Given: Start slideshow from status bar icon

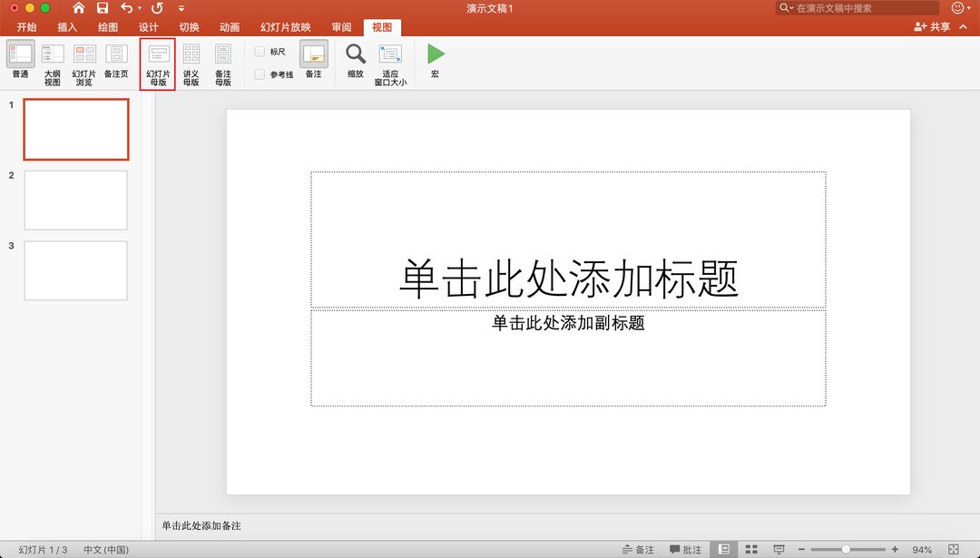Looking at the screenshot, I should (779, 550).
